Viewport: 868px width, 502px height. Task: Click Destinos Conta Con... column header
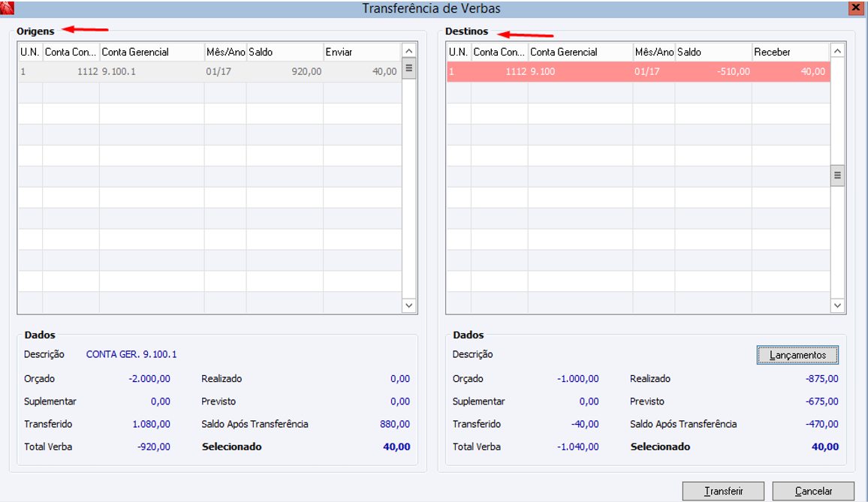499,52
